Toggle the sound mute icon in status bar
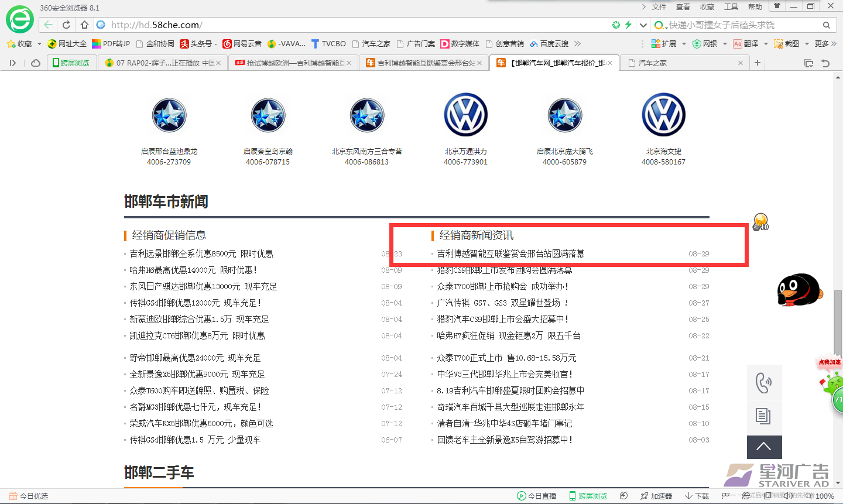 coord(789,496)
